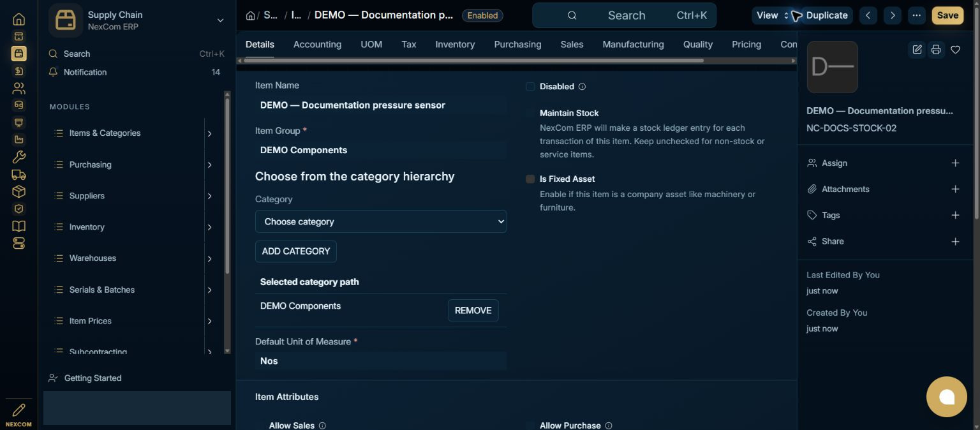Click the horizontal tab scrollbar
The width and height of the screenshot is (980, 430).
point(474,61)
